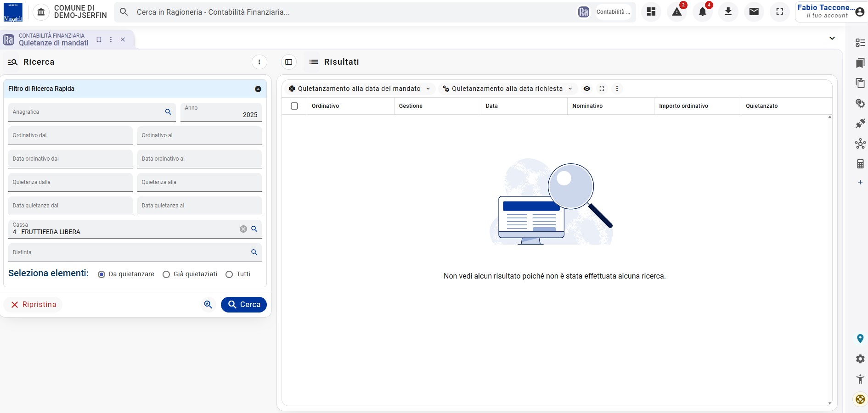Open results toolbar three-dot menu
Viewport: 868px width, 413px height.
[617, 89]
